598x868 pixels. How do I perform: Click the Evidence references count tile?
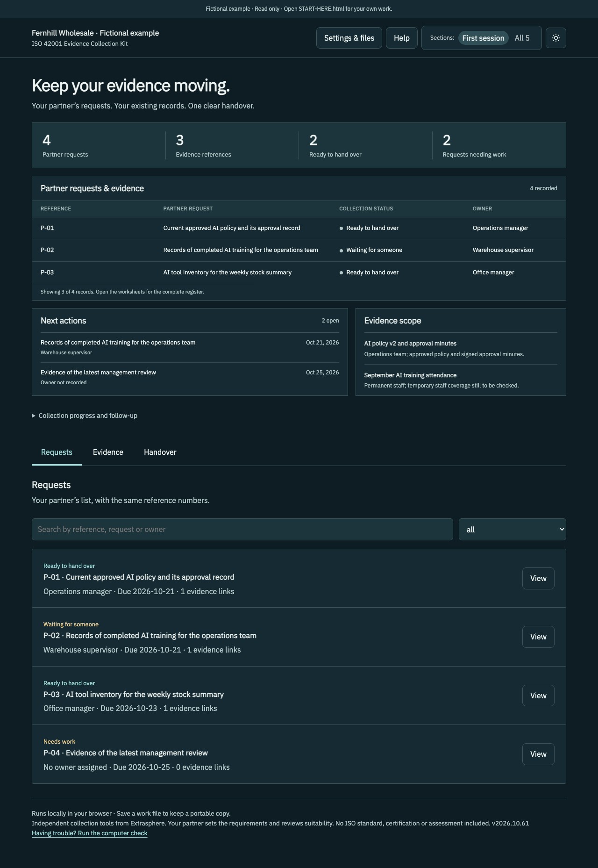click(x=232, y=145)
